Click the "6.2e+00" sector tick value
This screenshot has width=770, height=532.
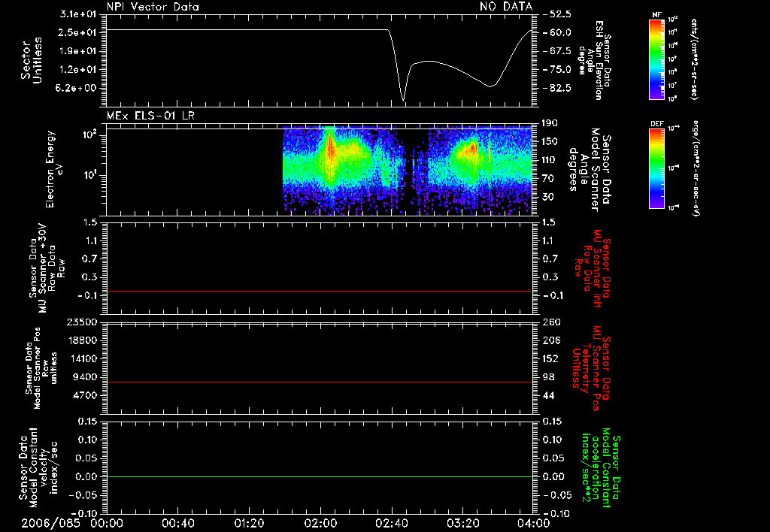pyautogui.click(x=77, y=89)
